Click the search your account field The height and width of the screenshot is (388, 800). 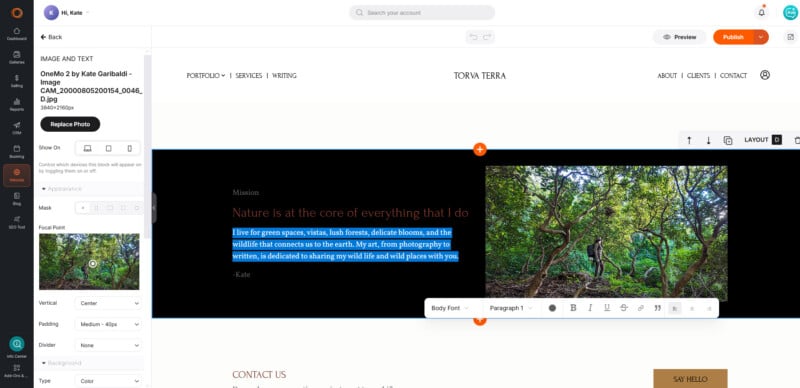tap(422, 13)
